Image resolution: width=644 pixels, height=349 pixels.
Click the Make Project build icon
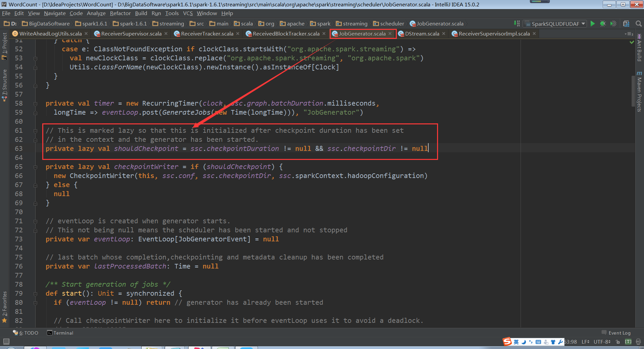tap(517, 23)
